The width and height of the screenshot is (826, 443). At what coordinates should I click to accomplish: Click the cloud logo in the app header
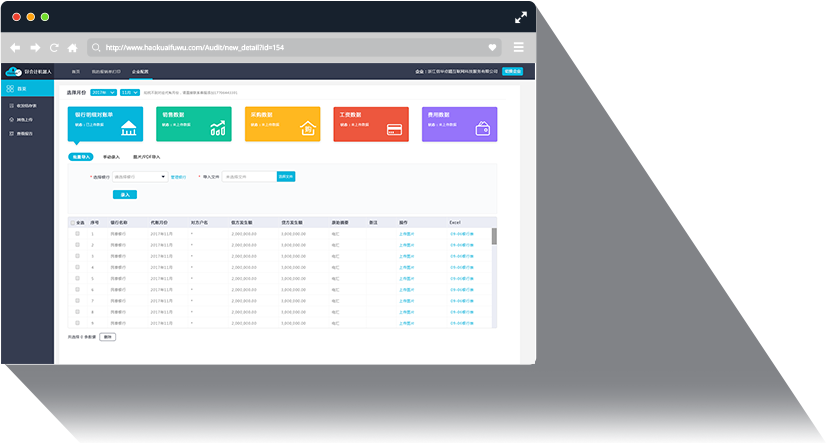[x=13, y=71]
